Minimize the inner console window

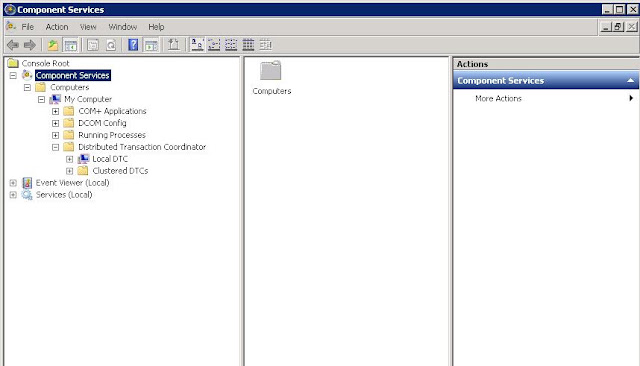pos(606,27)
